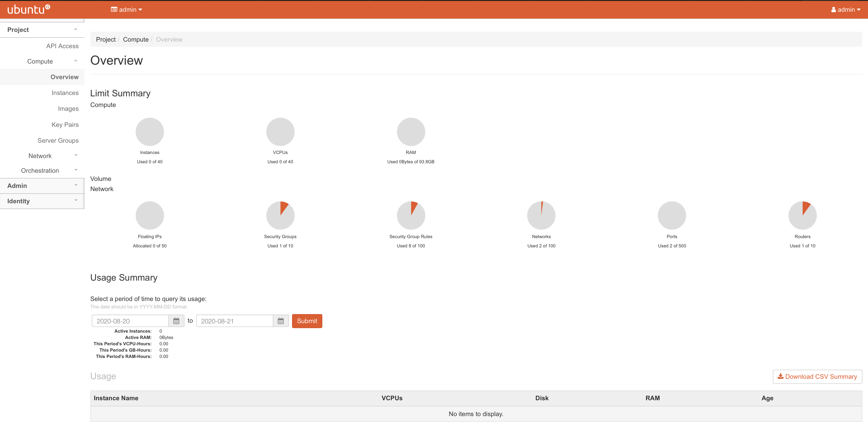The height and width of the screenshot is (431, 868).
Task: Open the admin project selector dropdown
Action: 127,9
